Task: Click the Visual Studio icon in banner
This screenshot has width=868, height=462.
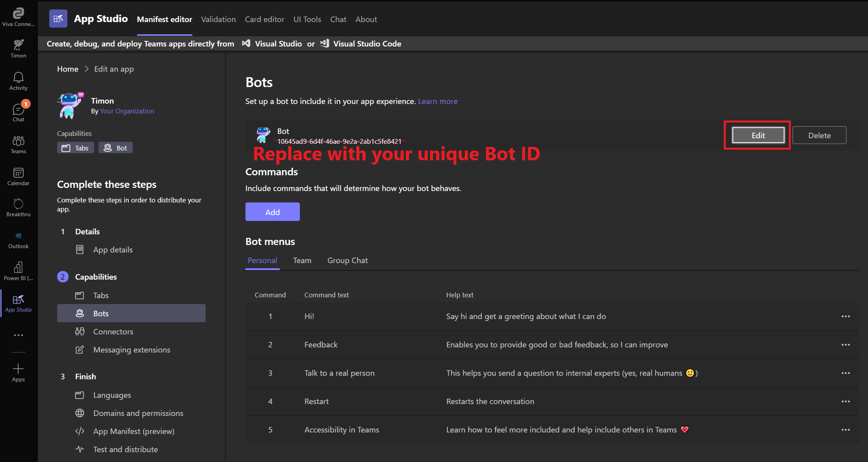Action: (246, 43)
